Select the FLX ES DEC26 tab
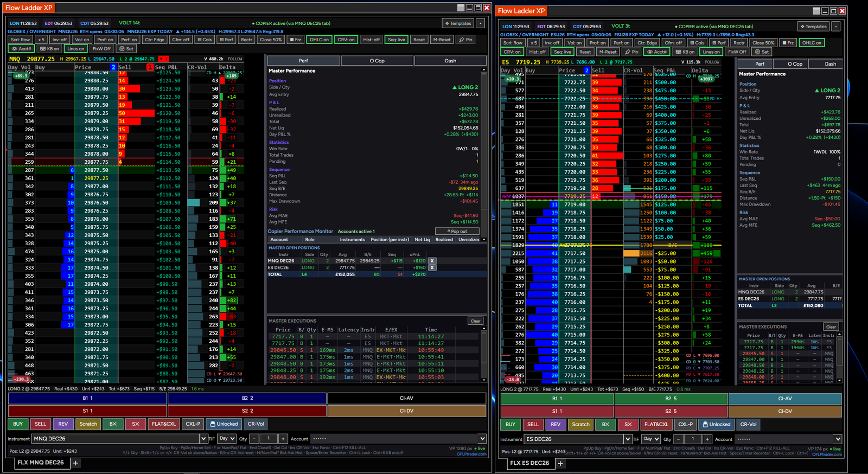 point(529,463)
